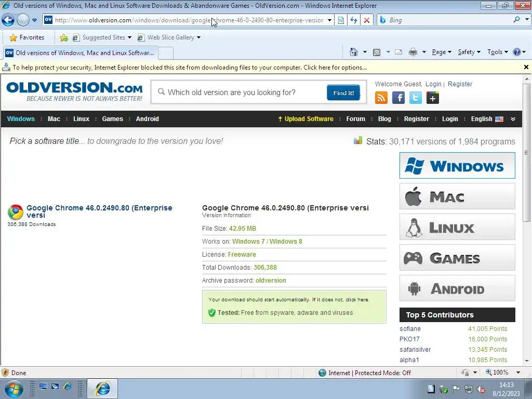Open search provider dropdown arrow
Screen dimensions: 532x399
coord(527,20)
